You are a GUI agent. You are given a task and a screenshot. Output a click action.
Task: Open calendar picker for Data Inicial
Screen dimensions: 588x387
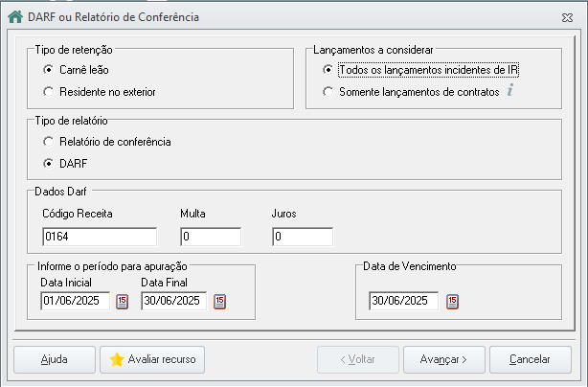[122, 301]
